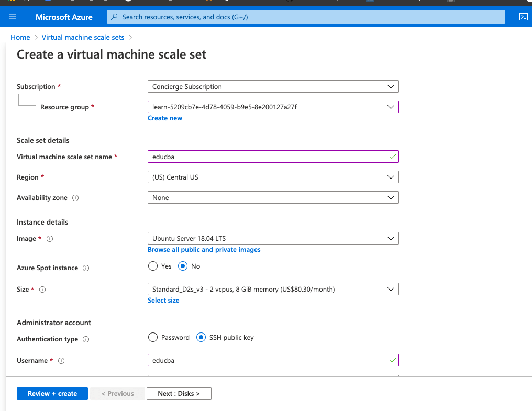Image resolution: width=532 pixels, height=411 pixels.
Task: Click the Image info icon
Action: pyautogui.click(x=50, y=239)
